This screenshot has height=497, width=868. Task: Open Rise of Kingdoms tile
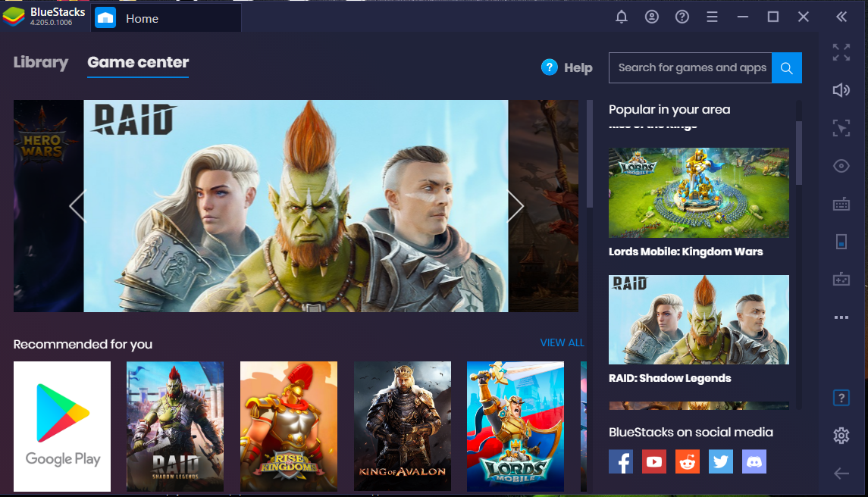[x=288, y=426]
